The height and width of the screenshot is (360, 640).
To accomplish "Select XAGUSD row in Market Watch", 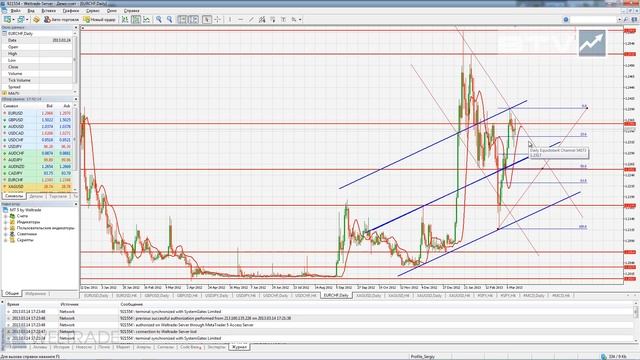I will 37,187.
